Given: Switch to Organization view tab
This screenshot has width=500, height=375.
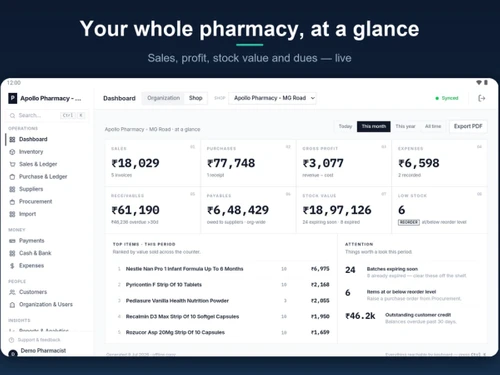Looking at the screenshot, I should point(163,98).
